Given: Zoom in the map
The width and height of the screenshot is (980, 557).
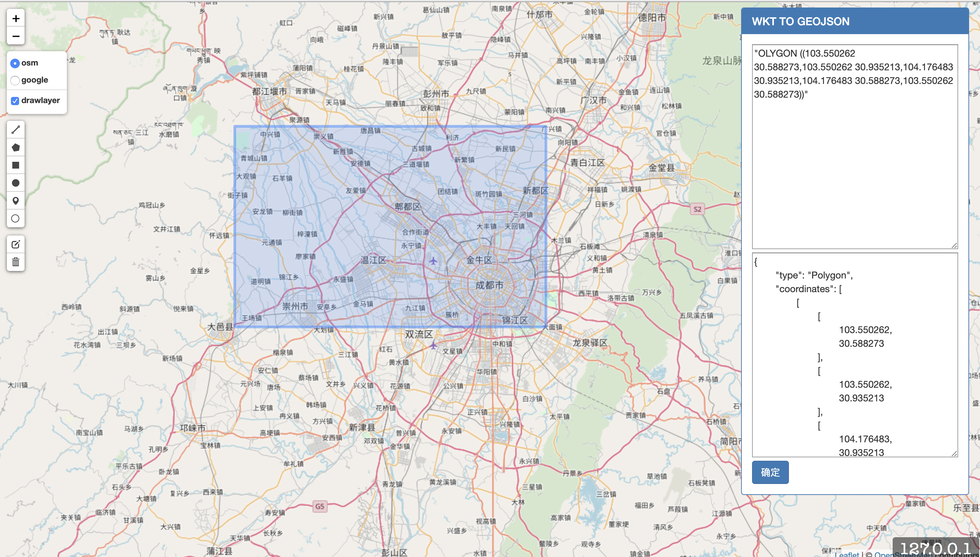Looking at the screenshot, I should [x=16, y=18].
